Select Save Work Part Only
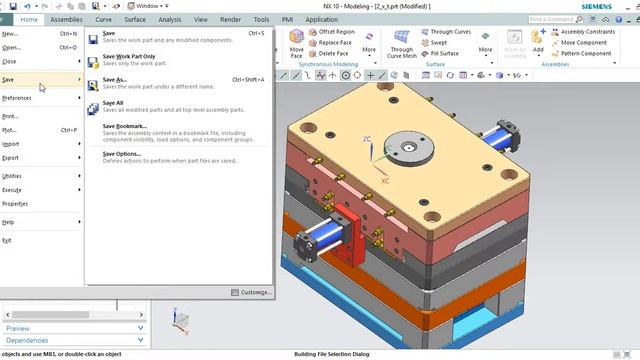Image resolution: width=640 pixels, height=360 pixels. coord(178,60)
